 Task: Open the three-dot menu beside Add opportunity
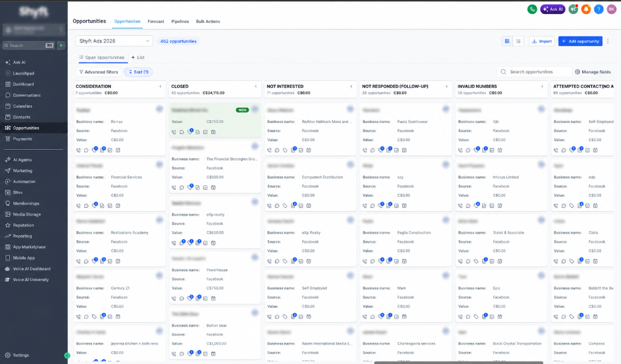tap(608, 41)
